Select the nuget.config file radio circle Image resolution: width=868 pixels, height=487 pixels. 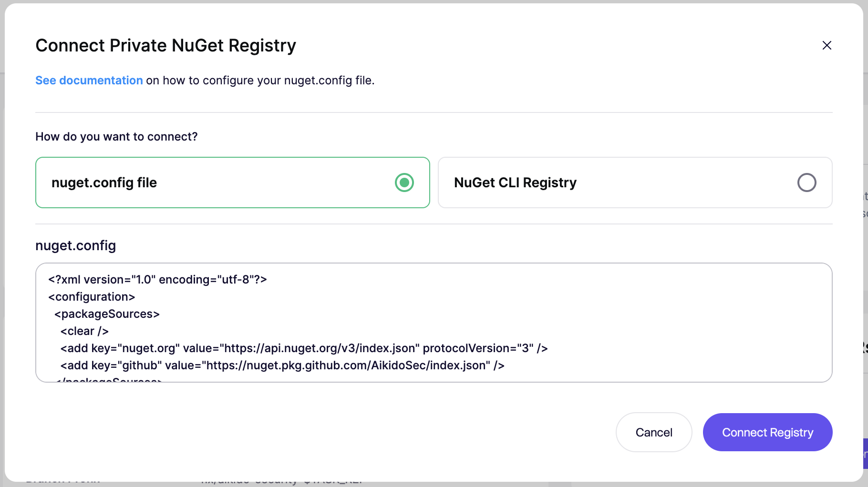[404, 183]
